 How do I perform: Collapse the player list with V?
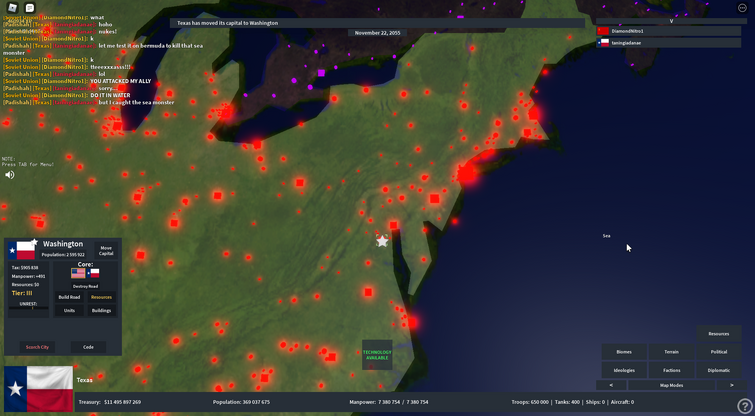(671, 21)
